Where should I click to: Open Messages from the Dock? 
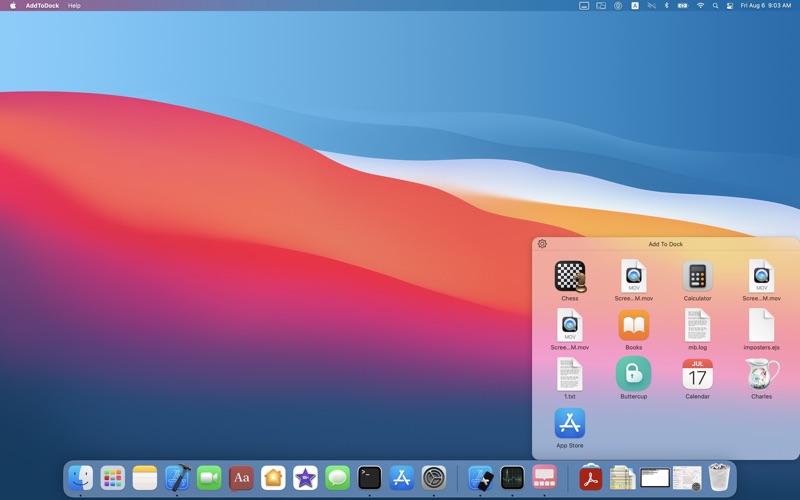(338, 478)
